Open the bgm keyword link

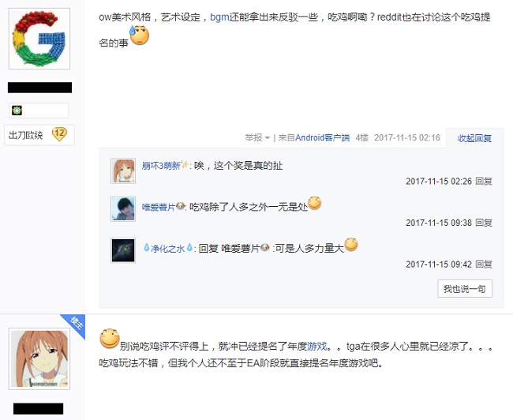(x=219, y=17)
